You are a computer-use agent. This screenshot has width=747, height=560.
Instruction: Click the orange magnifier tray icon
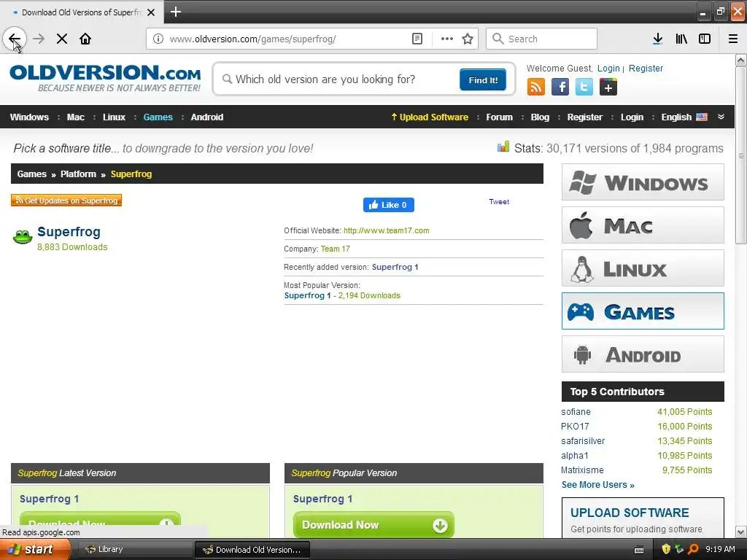(693, 549)
